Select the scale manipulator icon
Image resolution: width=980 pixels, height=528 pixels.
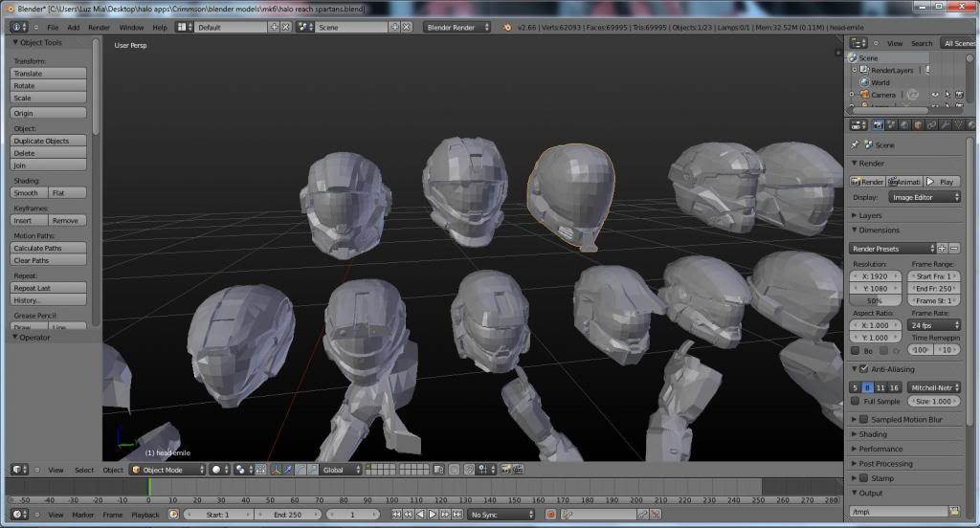[x=313, y=470]
